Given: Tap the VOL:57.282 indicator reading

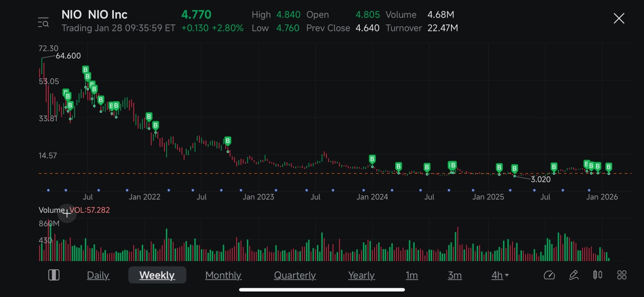Looking at the screenshot, I should click(90, 210).
